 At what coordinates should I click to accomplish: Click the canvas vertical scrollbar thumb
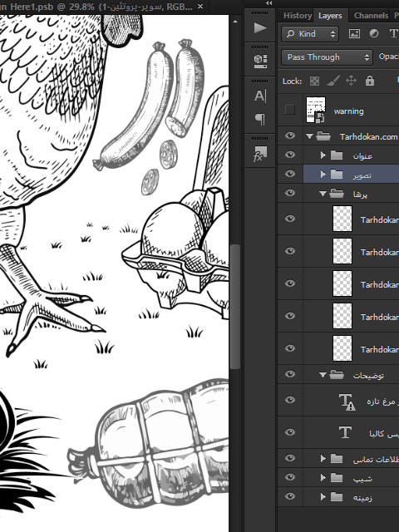235,307
